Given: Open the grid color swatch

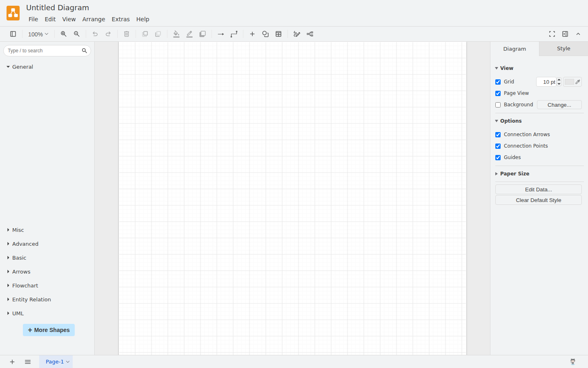Looking at the screenshot, I should [x=572, y=82].
